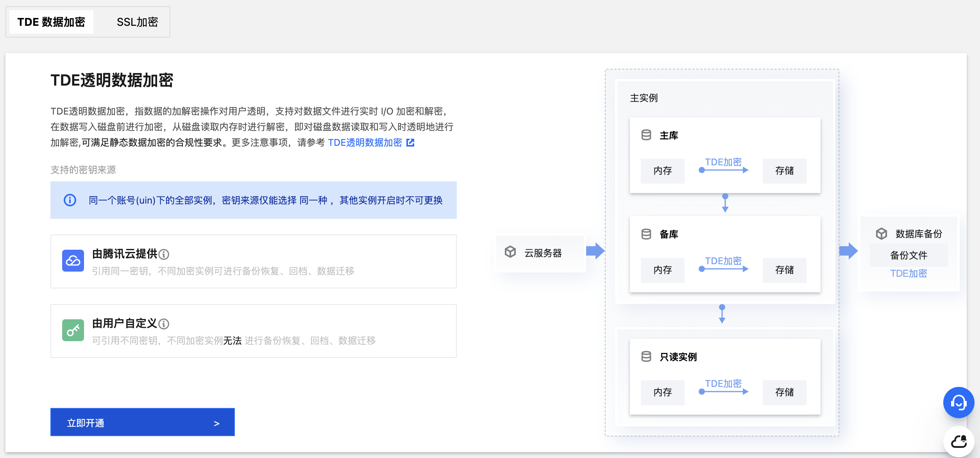Image resolution: width=980 pixels, height=458 pixels.
Task: Select the 由腾讯云提供 key source card
Action: 253,261
